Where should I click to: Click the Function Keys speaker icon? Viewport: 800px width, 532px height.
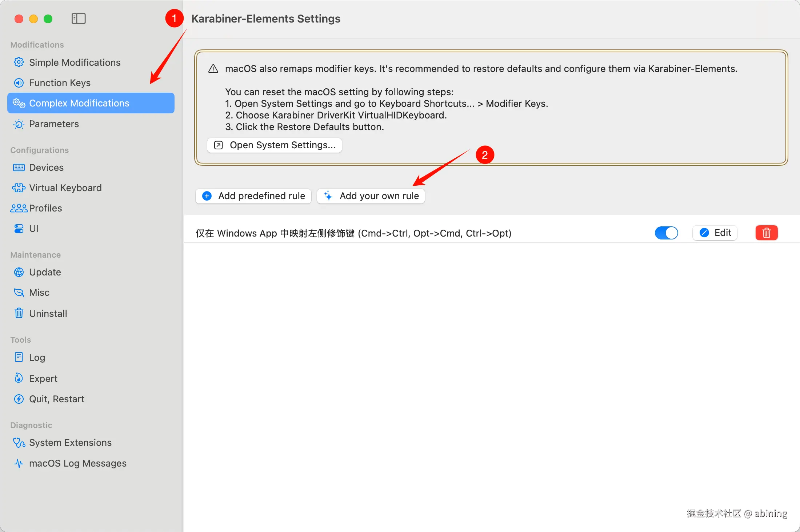tap(19, 83)
